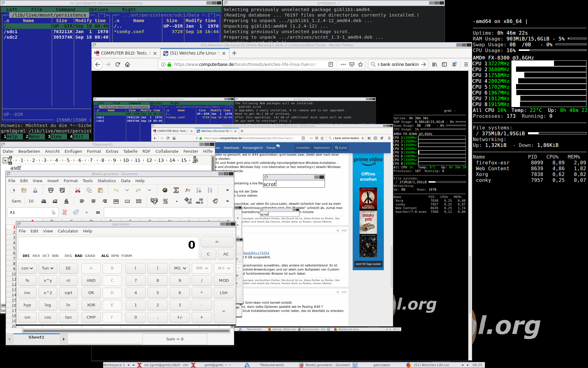Viewport: 588px width, 368px height.
Task: Click Gnumeric's horizontal sheet scrollbar
Action: [126, 331]
